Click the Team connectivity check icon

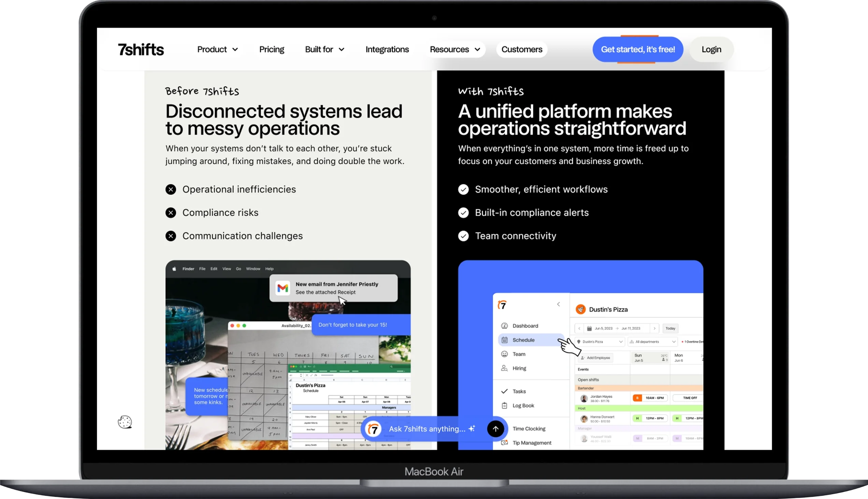(x=463, y=236)
